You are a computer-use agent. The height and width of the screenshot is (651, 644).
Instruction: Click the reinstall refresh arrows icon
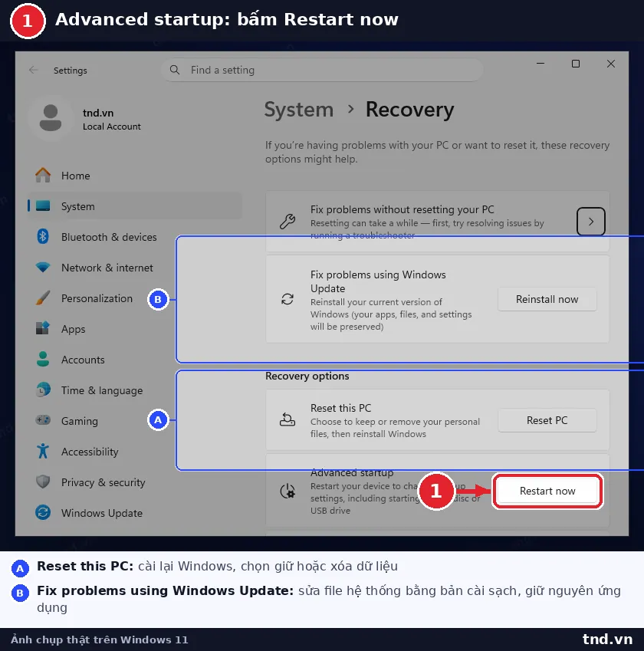(x=287, y=299)
